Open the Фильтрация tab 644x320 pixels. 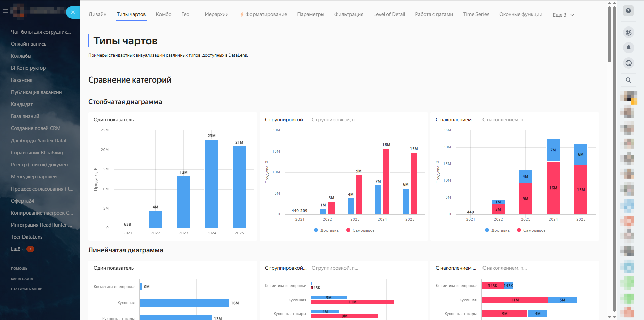pyautogui.click(x=349, y=14)
